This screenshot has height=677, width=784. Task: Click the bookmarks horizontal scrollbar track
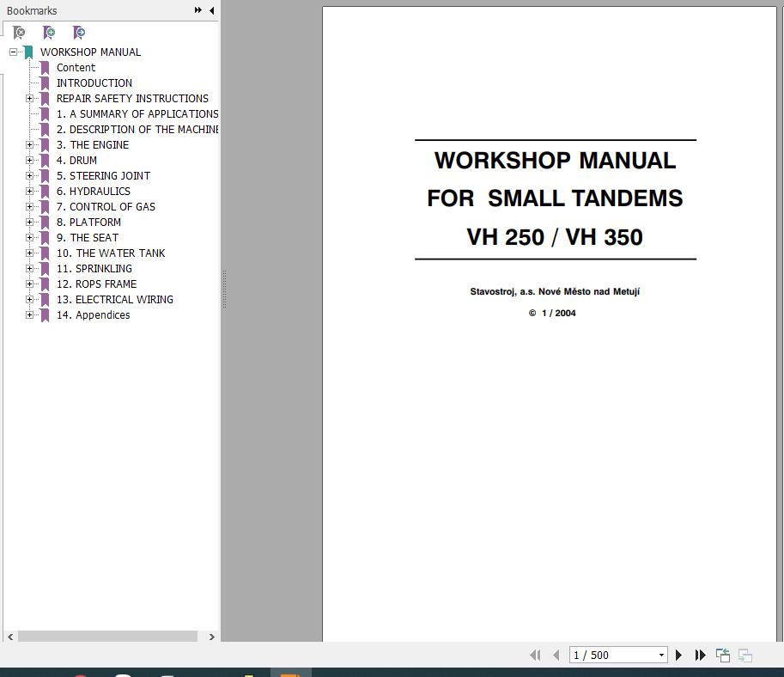coord(107,637)
